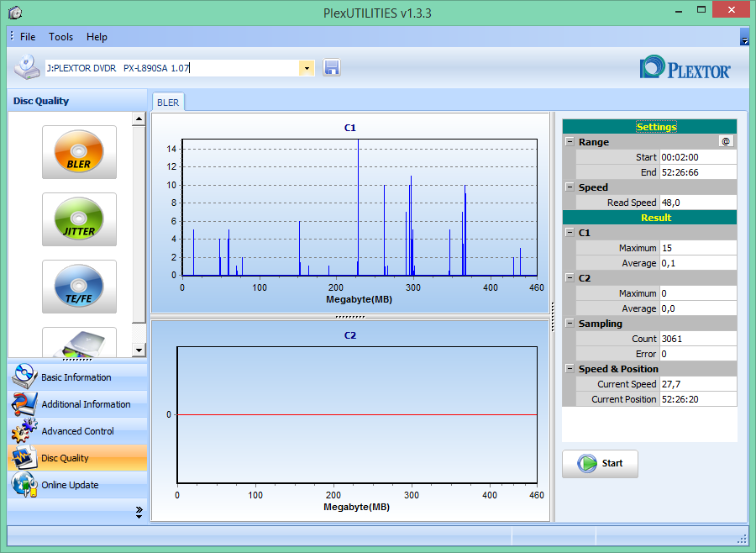Click the Settings header
756x553 pixels.
pos(649,126)
